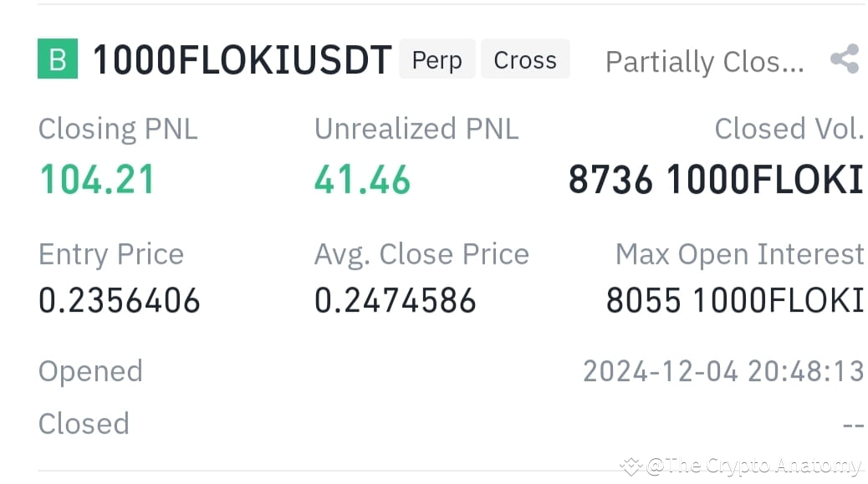Open the 1000FLOKIUSDT pair title
Image resolution: width=868 pixels, height=484 pixels.
(243, 59)
